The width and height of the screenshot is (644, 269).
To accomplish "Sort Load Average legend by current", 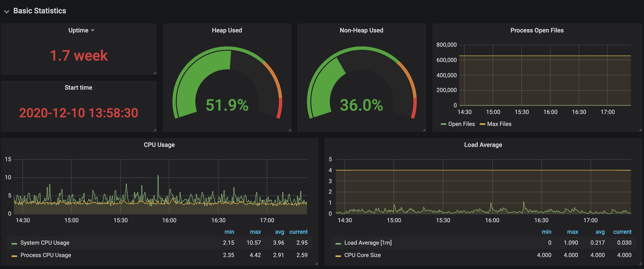I will pyautogui.click(x=622, y=232).
